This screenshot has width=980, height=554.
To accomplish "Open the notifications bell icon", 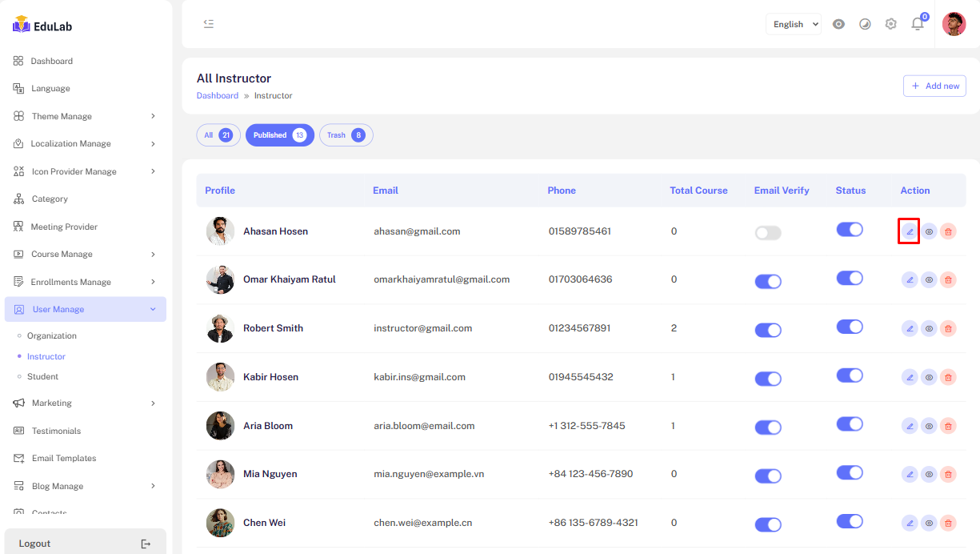I will (x=918, y=24).
